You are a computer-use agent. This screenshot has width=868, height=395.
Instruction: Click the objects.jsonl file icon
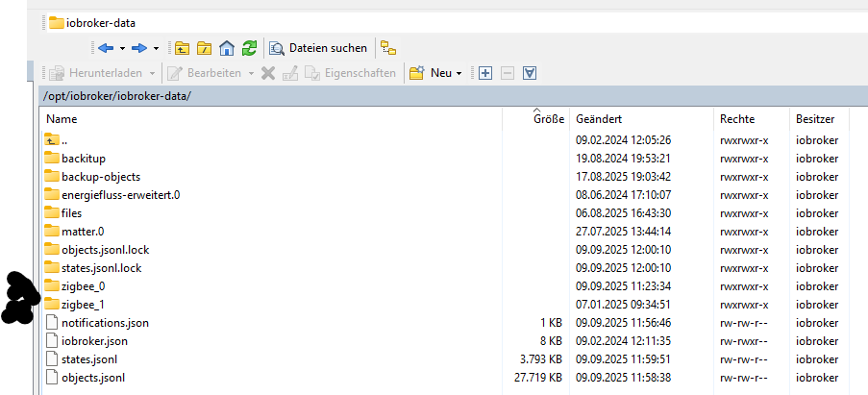click(x=52, y=378)
